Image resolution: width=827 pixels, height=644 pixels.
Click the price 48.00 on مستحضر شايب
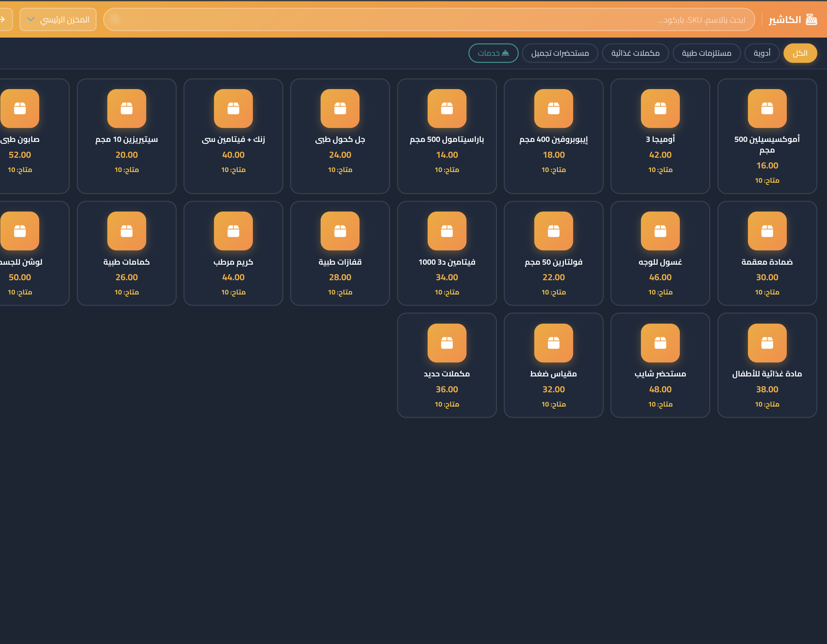click(x=660, y=389)
